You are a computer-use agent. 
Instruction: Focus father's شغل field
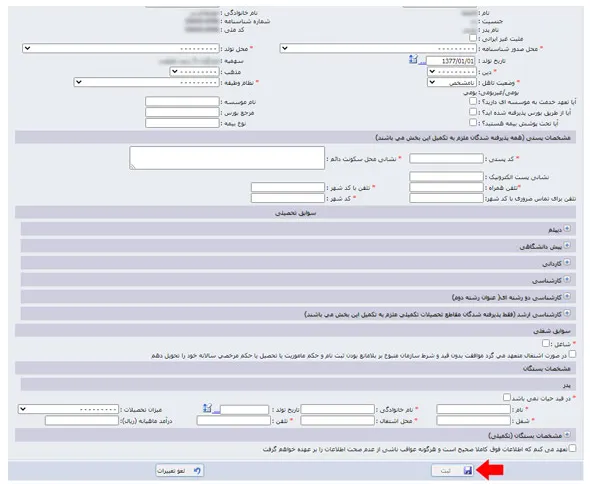473,420
